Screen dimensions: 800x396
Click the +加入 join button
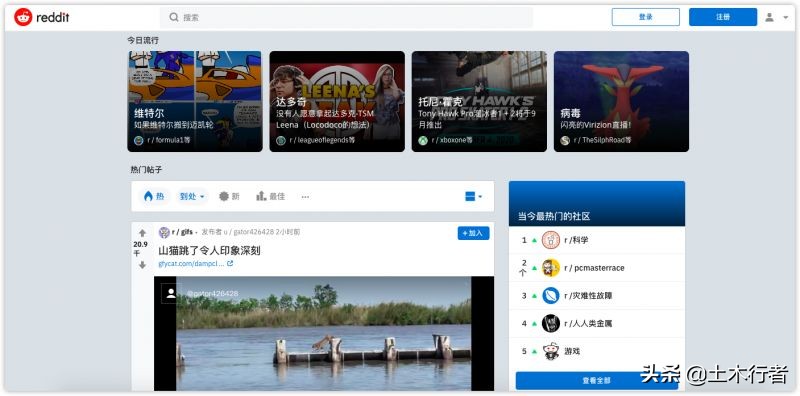click(x=473, y=233)
